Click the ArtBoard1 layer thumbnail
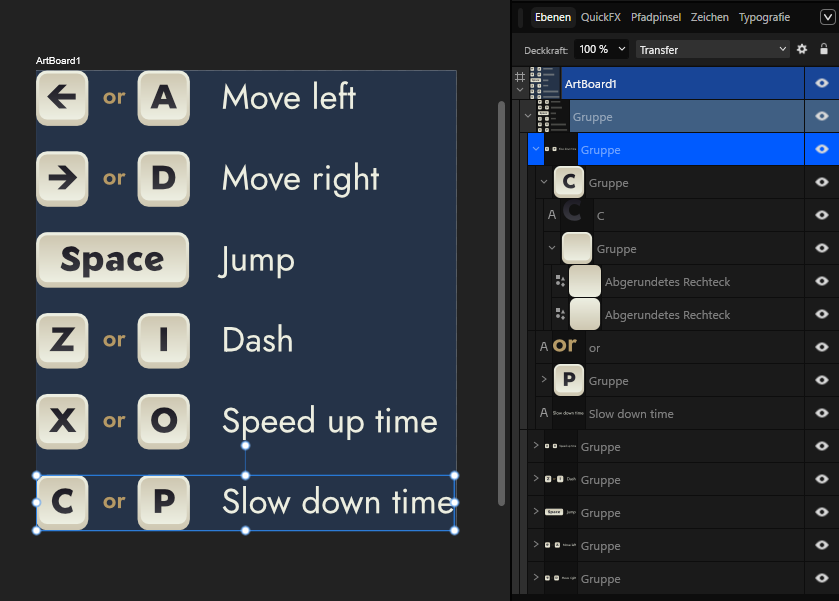The image size is (839, 601). click(x=545, y=83)
